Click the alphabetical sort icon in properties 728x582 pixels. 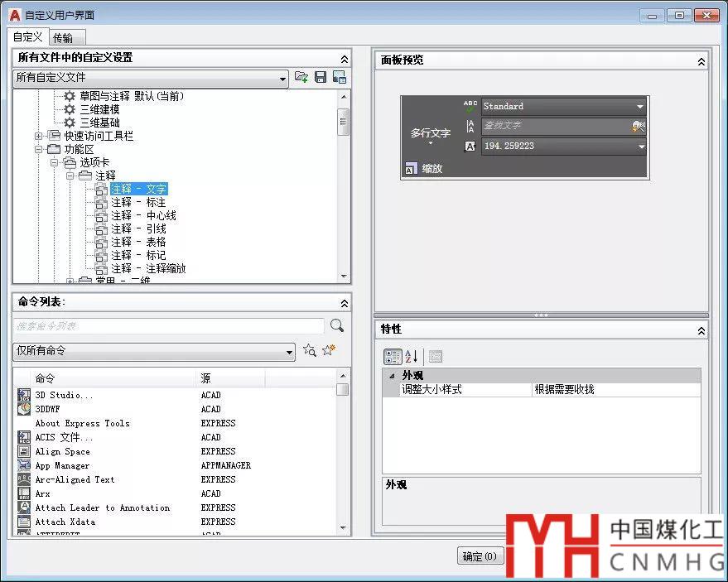[x=411, y=357]
